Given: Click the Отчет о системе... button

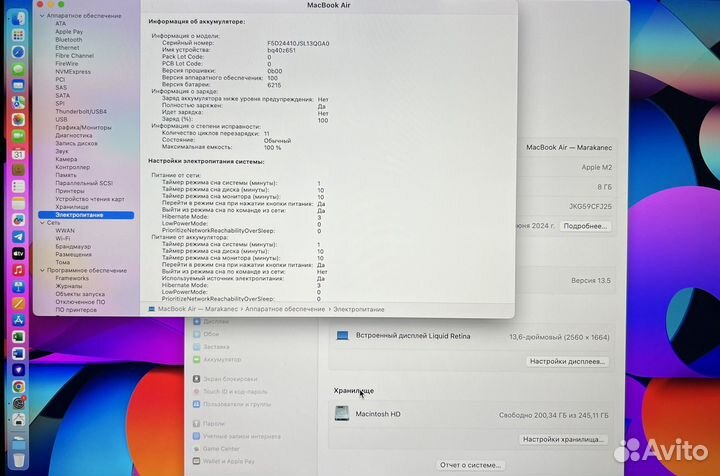Looking at the screenshot, I should coord(470,465).
